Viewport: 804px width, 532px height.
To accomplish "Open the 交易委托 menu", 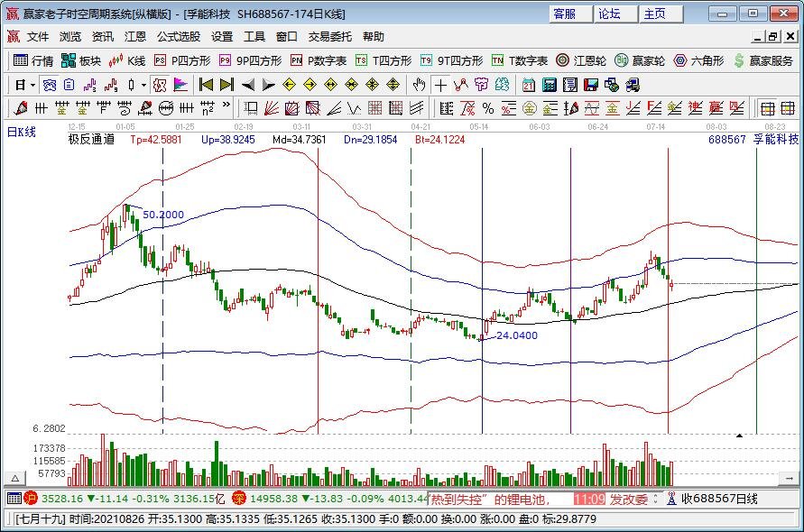I will pyautogui.click(x=330, y=37).
